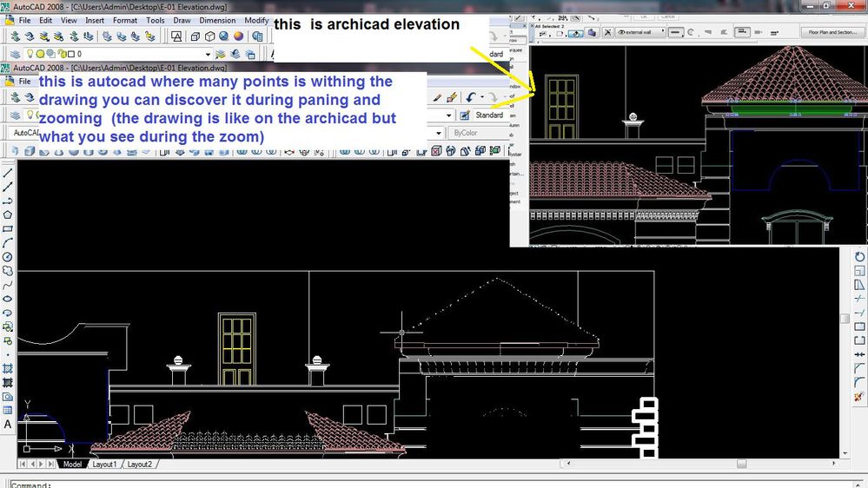Select the Line tool in draw toolbar
868x488 pixels.
8,173
